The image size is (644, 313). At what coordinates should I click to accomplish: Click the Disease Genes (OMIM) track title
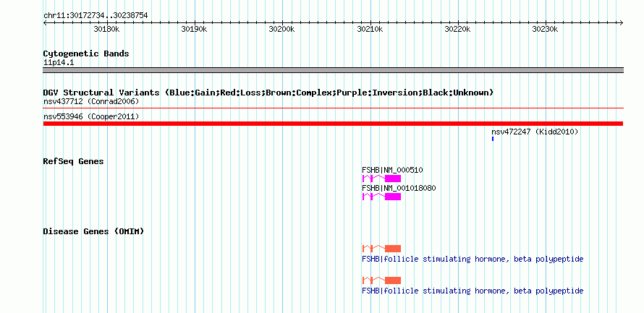pos(93,231)
